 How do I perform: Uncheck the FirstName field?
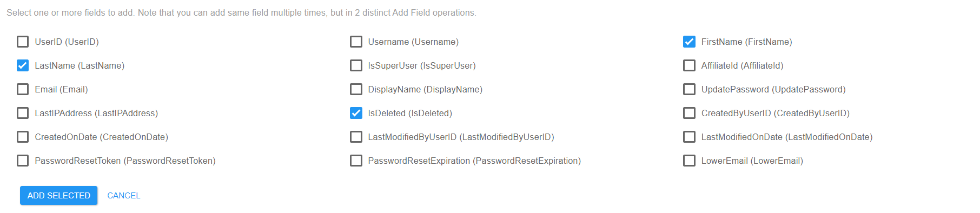pos(689,42)
